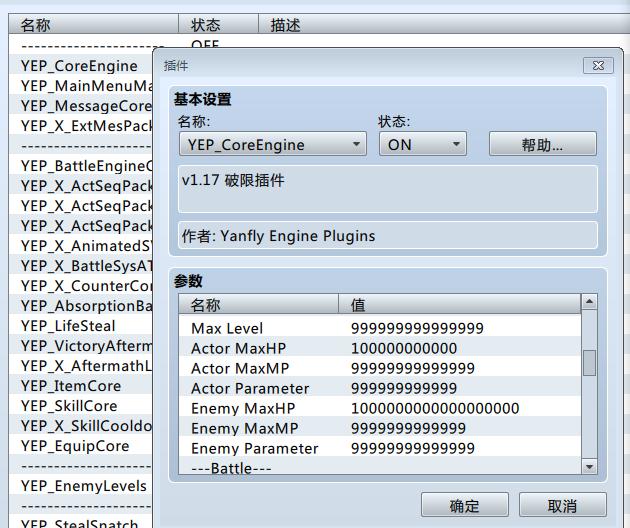Click the parameter list scroll down arrow
630x528 pixels.
589,467
